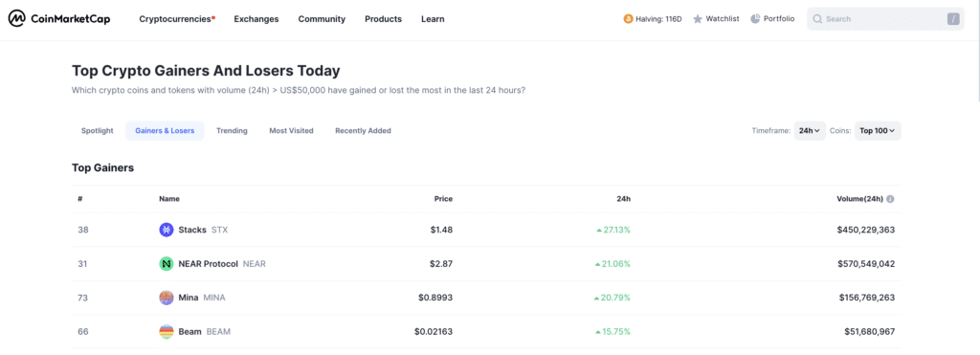Open the Coins Top 100 dropdown
This screenshot has width=980, height=355.
click(878, 131)
